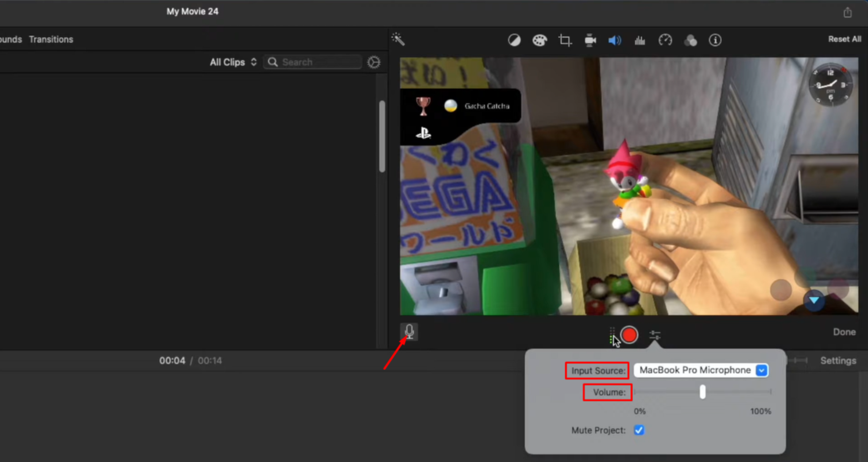Screen dimensions: 868x462
Task: Select the Color Balance tool
Action: coord(514,40)
